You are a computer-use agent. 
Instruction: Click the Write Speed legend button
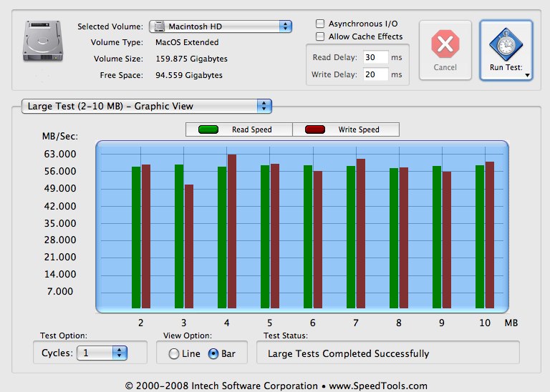346,129
